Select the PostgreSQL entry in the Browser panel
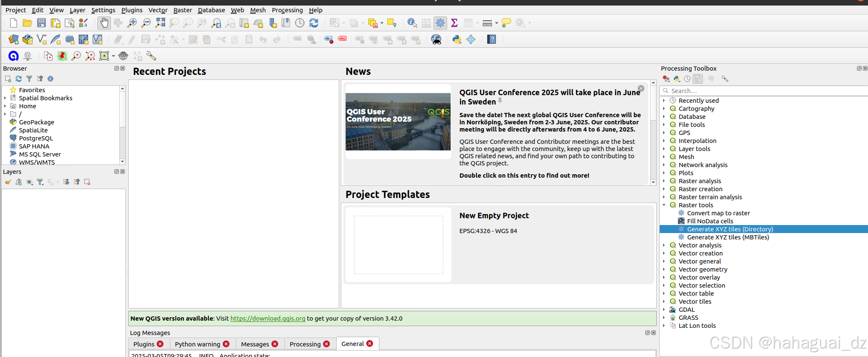The width and height of the screenshot is (868, 357). point(36,138)
